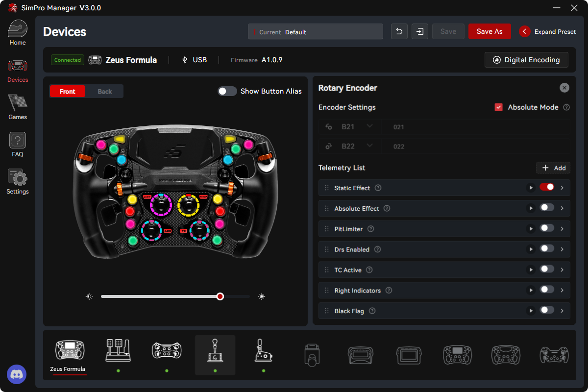The width and height of the screenshot is (588, 392).
Task: Click the help icon next to Black Flag
Action: 372,311
